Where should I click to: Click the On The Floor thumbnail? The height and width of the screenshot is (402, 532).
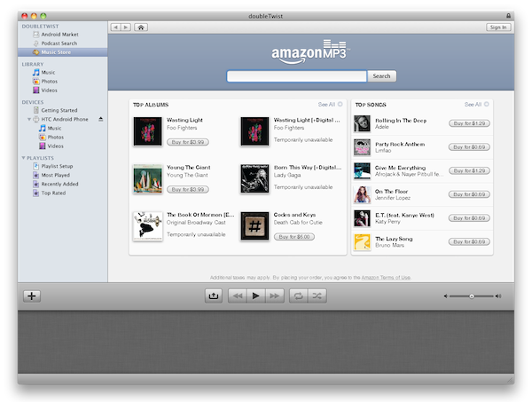(x=362, y=194)
